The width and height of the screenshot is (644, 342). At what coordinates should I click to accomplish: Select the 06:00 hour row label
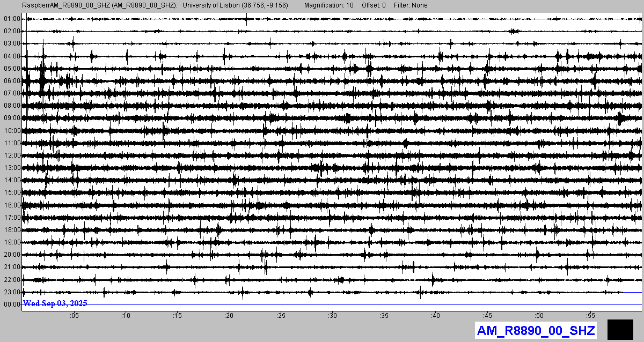pyautogui.click(x=12, y=81)
